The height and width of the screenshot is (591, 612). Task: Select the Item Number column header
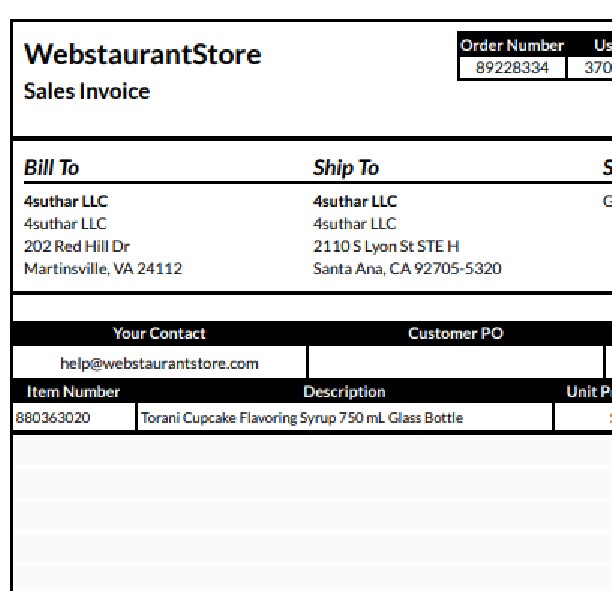pos(73,392)
